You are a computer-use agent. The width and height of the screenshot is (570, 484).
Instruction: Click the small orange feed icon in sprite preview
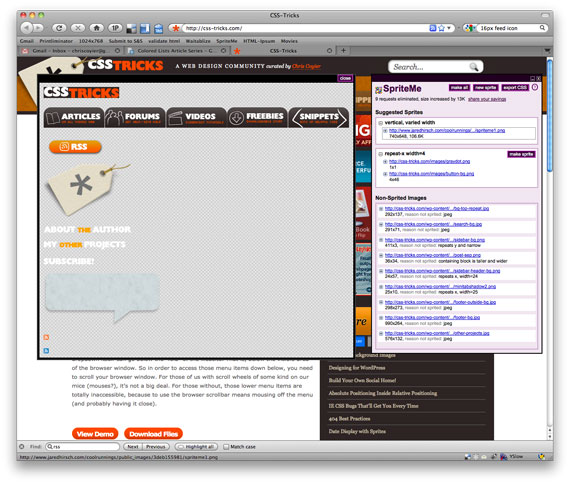[46, 337]
